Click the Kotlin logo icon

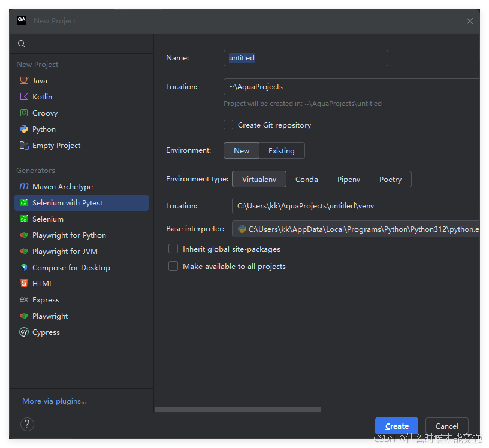24,96
